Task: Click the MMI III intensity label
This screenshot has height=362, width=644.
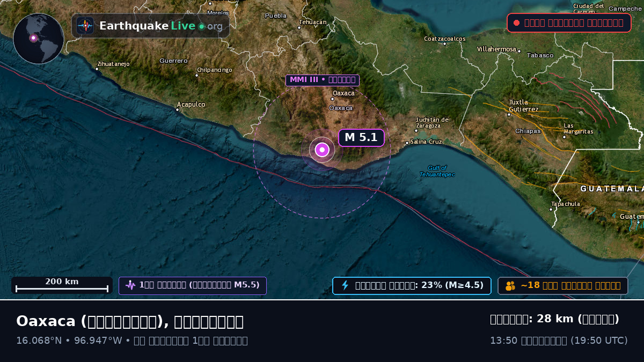Action: pyautogui.click(x=323, y=80)
